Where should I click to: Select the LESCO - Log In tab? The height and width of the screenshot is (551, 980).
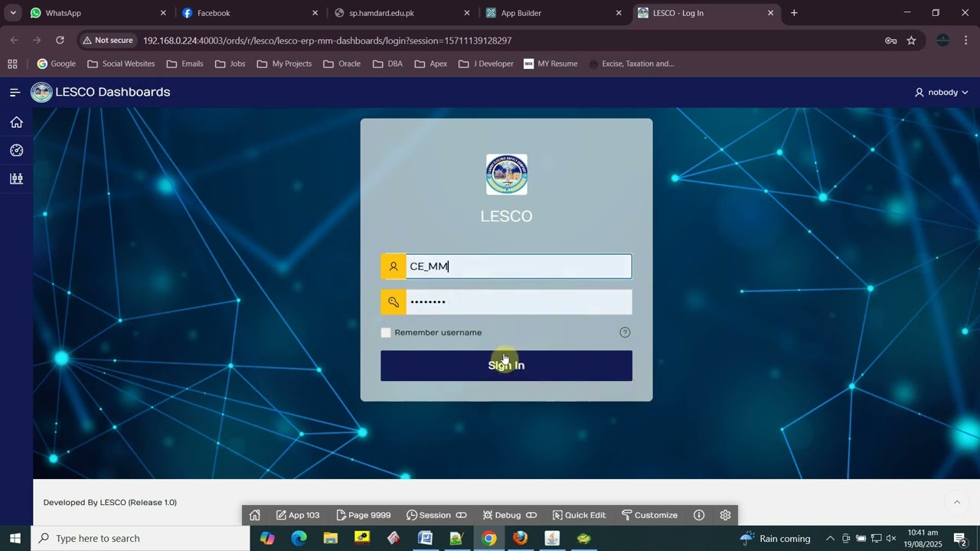pos(704,13)
